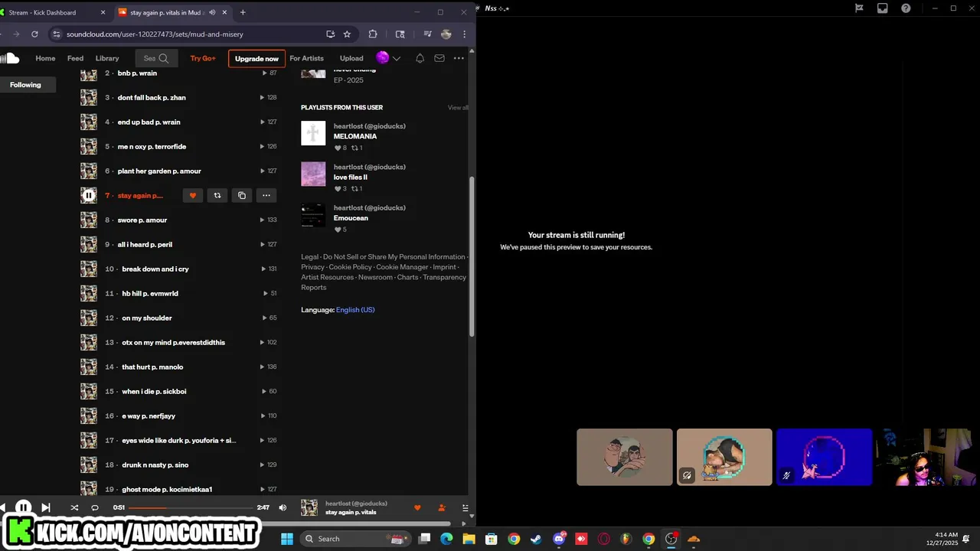Skip to next track in player bar
The height and width of the screenshot is (551, 980).
coord(45,507)
